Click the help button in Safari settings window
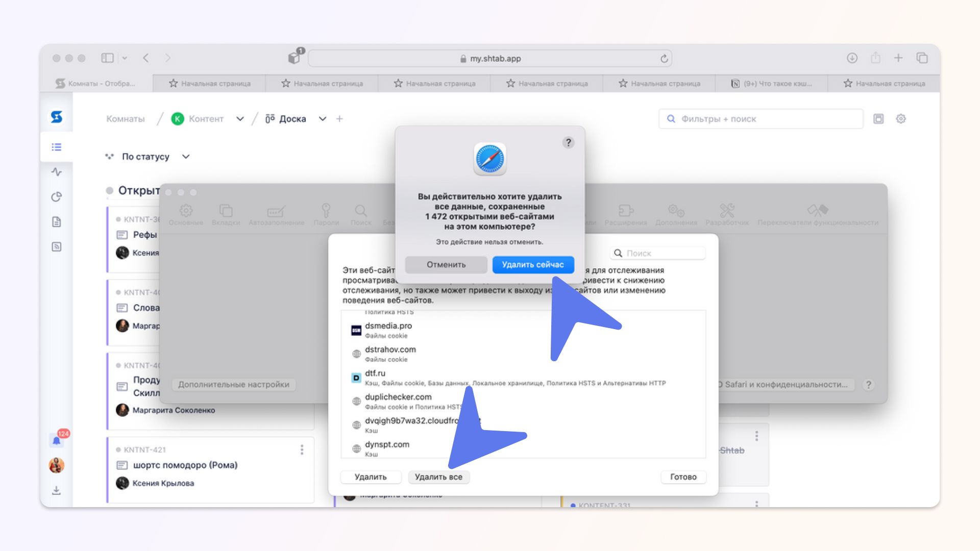Screen dimensions: 980x551 pyautogui.click(x=868, y=385)
